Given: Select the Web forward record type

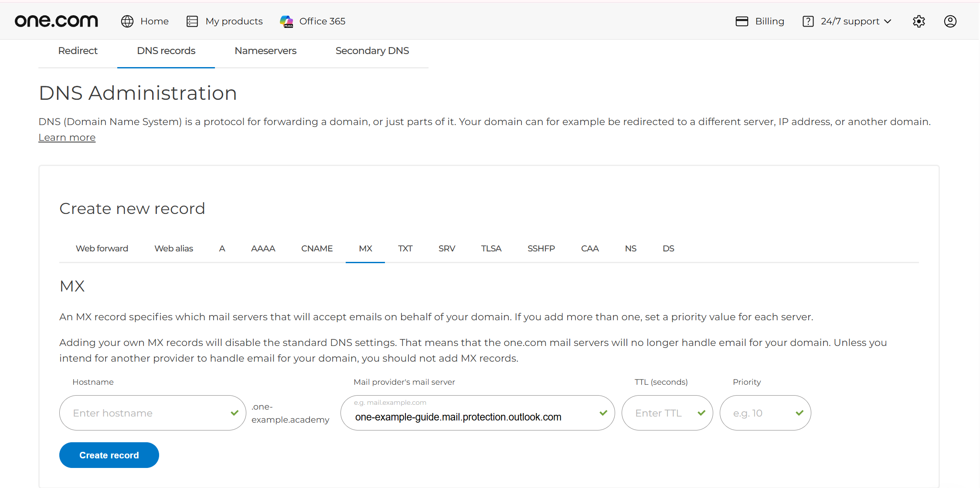Looking at the screenshot, I should [102, 248].
